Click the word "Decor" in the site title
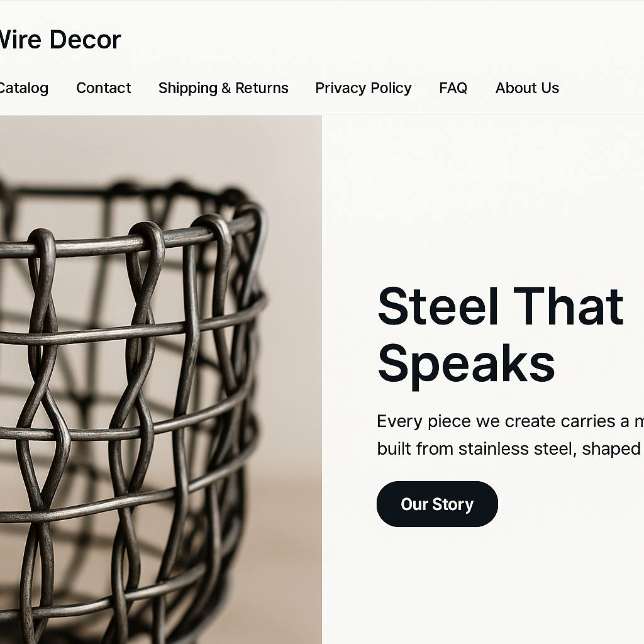The height and width of the screenshot is (644, 644). click(85, 40)
